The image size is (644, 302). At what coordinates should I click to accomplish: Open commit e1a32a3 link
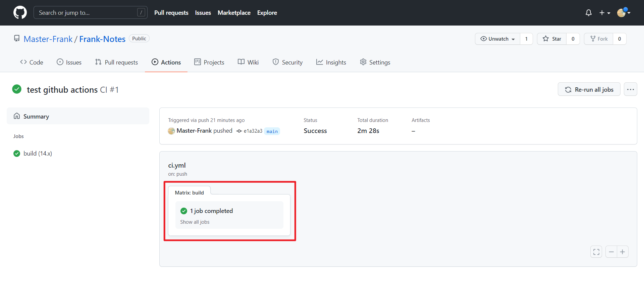[253, 131]
